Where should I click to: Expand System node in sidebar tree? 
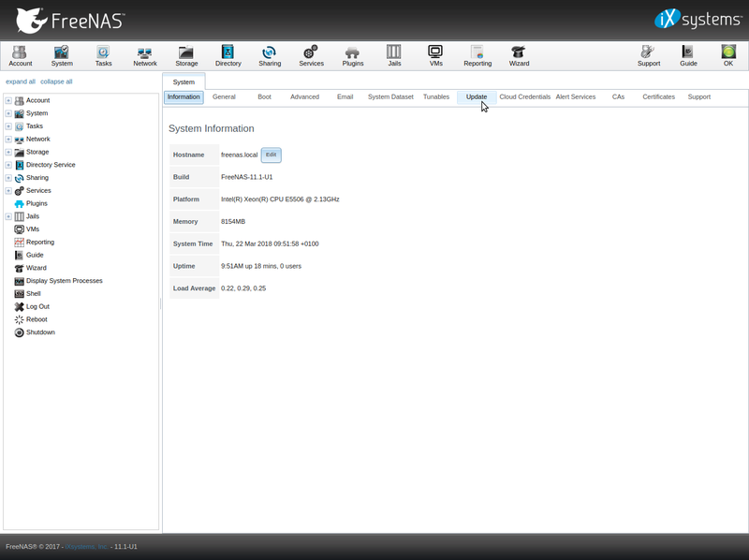[8, 113]
